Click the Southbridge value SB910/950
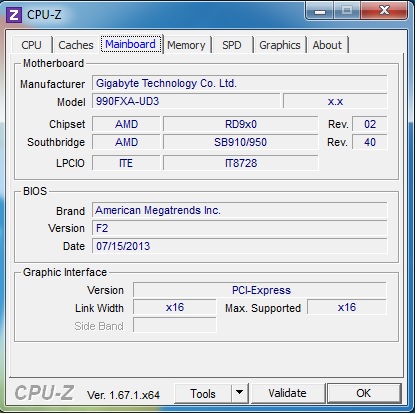Image resolution: width=417 pixels, height=414 pixels. [x=241, y=142]
